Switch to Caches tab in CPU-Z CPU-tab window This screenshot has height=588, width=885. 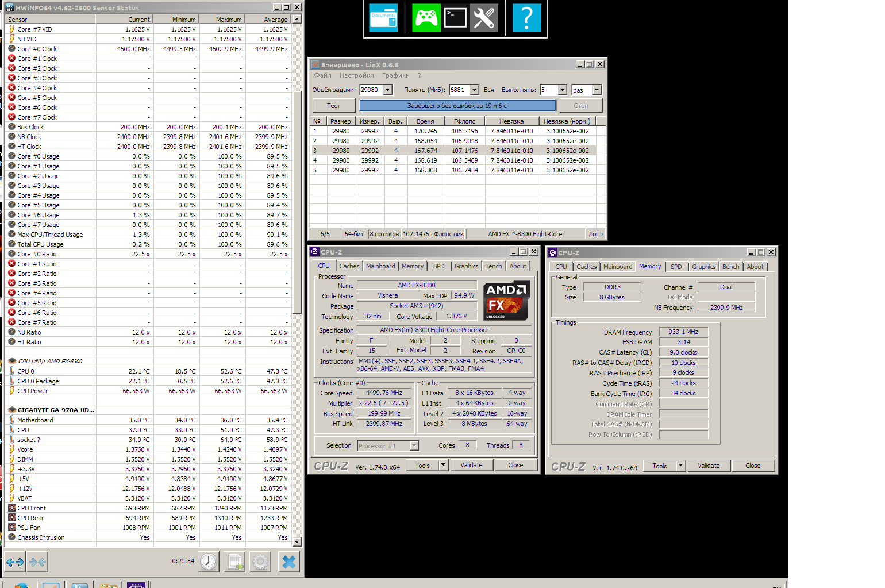coord(349,266)
